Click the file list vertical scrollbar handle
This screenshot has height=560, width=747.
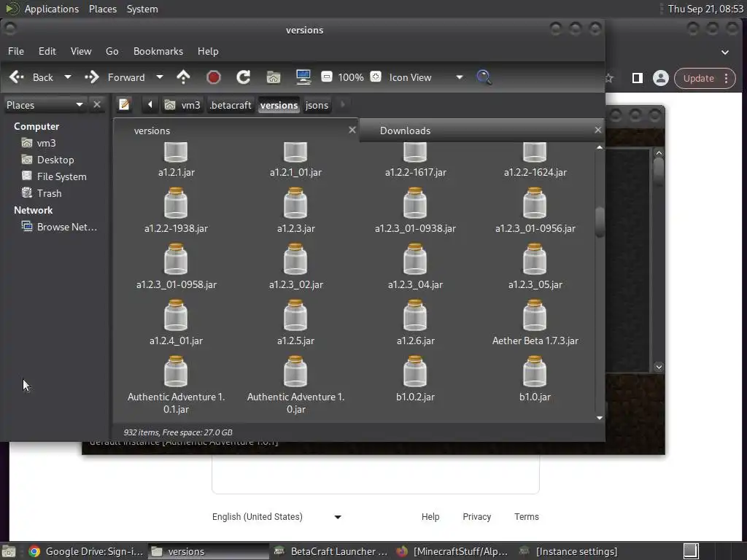point(600,222)
